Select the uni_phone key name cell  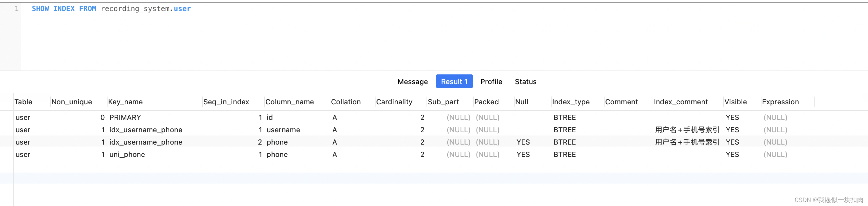127,154
